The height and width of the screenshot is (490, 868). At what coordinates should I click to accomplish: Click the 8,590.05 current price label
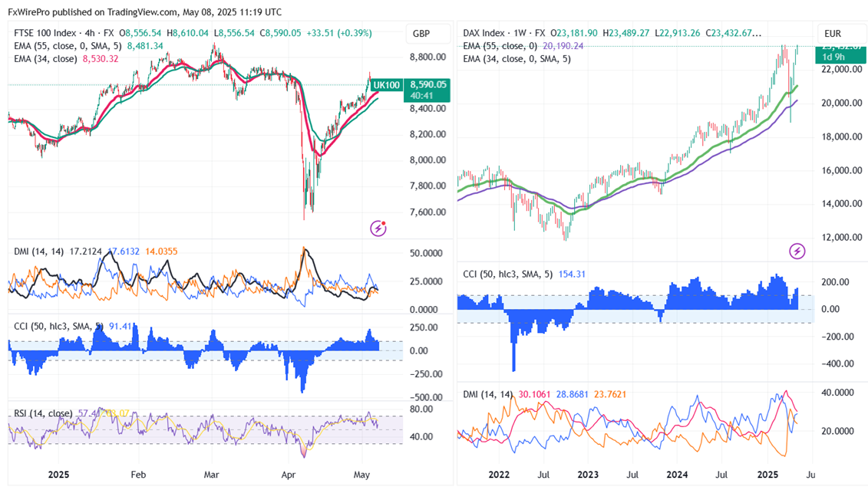428,84
